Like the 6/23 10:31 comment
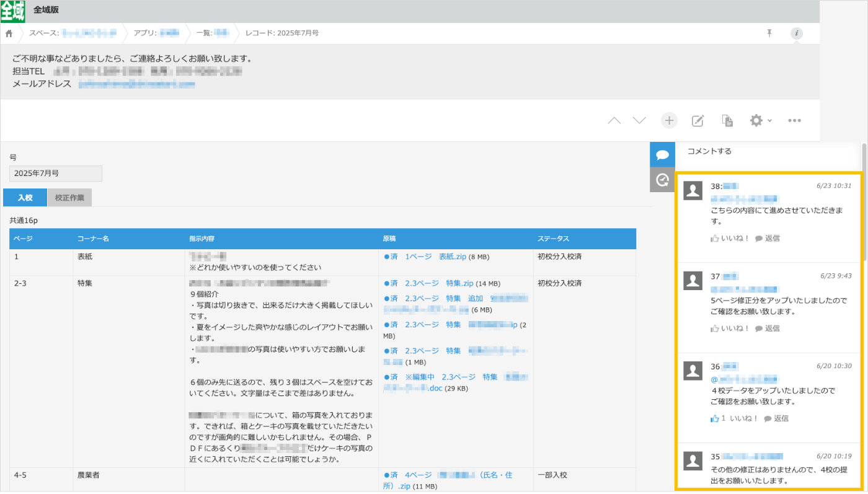This screenshot has height=494, width=868. 730,238
